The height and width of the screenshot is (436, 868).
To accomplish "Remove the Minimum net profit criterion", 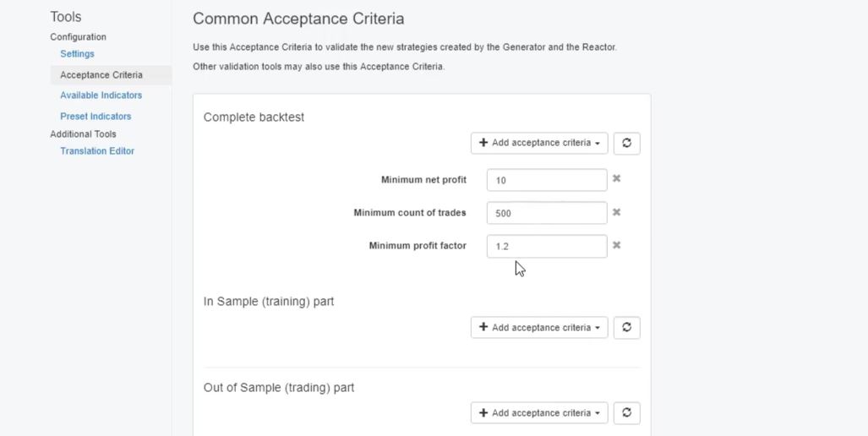I will (617, 179).
